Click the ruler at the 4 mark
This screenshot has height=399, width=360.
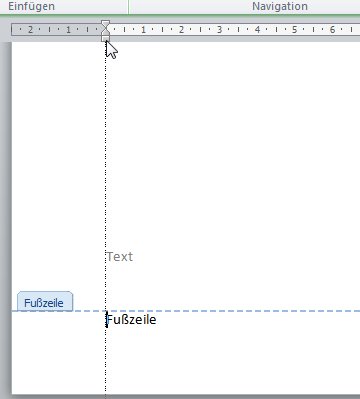pos(257,30)
